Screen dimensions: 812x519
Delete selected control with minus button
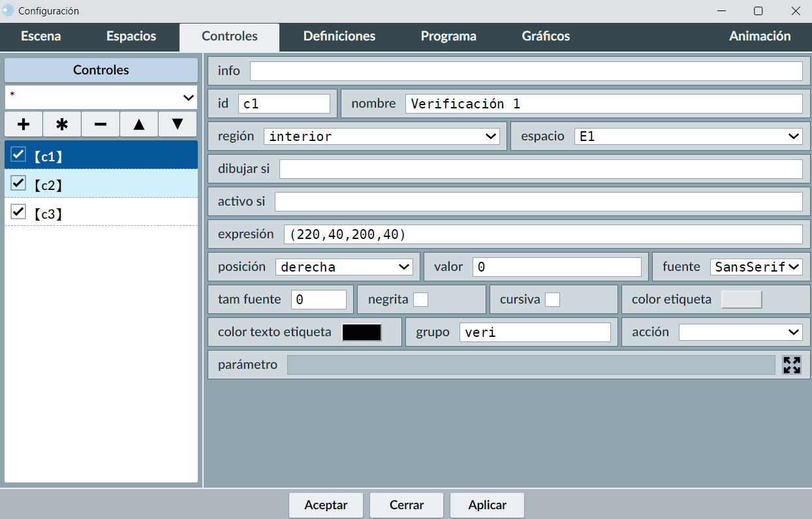101,124
